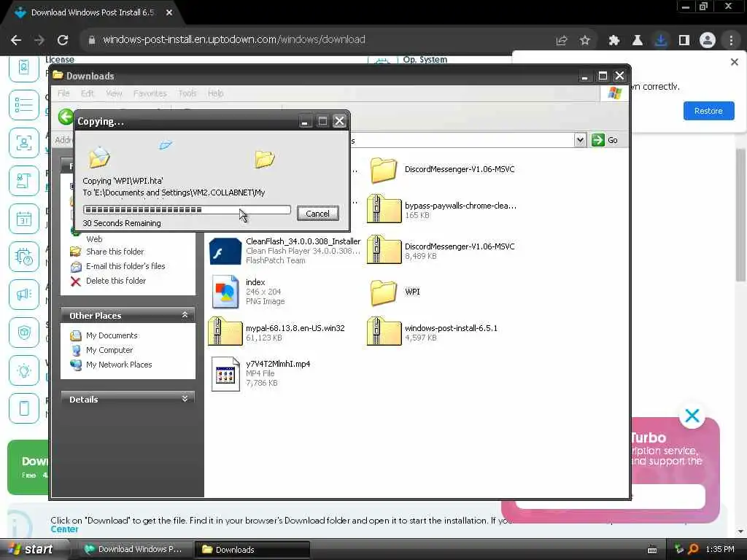Image resolution: width=747 pixels, height=560 pixels.
Task: Click the taskbar clock showing 1:35 PM
Action: click(x=719, y=549)
